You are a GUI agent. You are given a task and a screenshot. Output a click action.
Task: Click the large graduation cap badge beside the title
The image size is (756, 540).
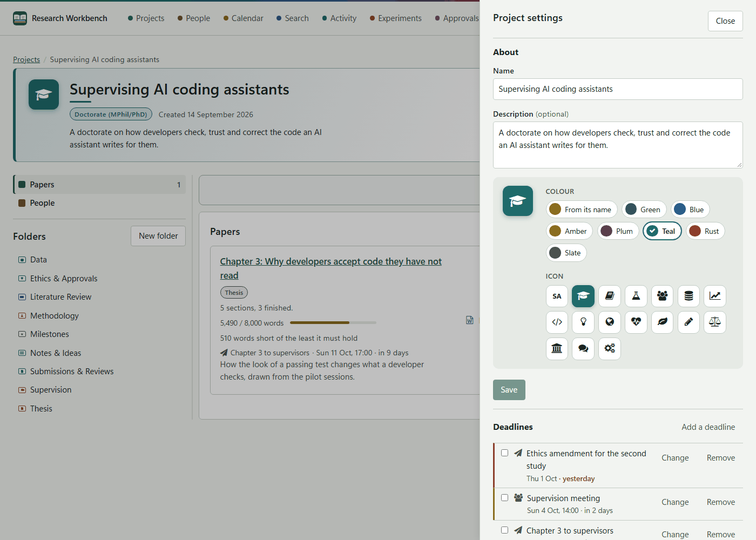point(44,94)
